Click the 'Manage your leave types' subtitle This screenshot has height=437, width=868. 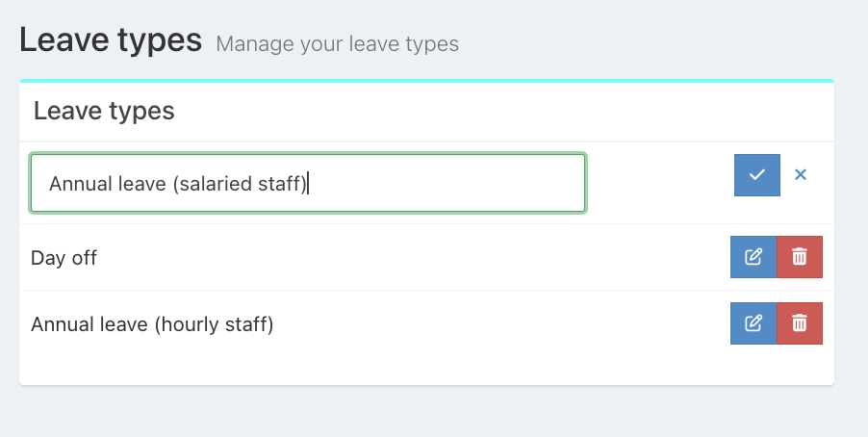(337, 44)
